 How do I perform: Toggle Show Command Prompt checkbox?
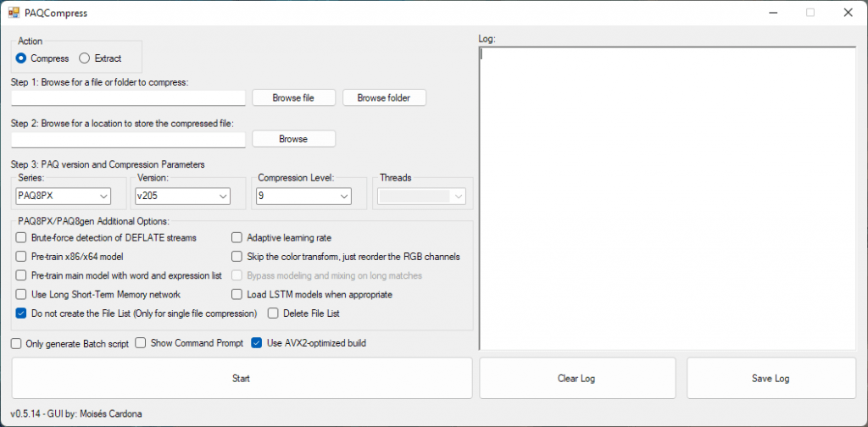coord(141,343)
